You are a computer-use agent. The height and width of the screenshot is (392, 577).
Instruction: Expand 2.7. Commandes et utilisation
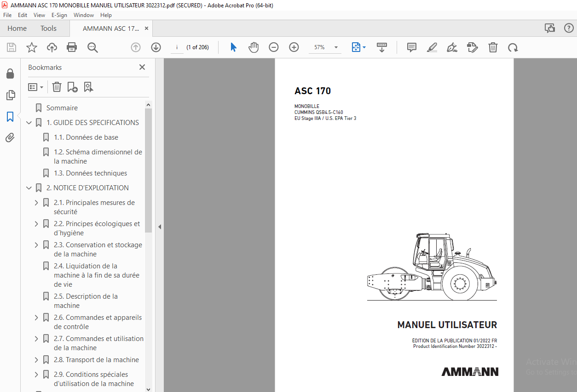[36, 339]
